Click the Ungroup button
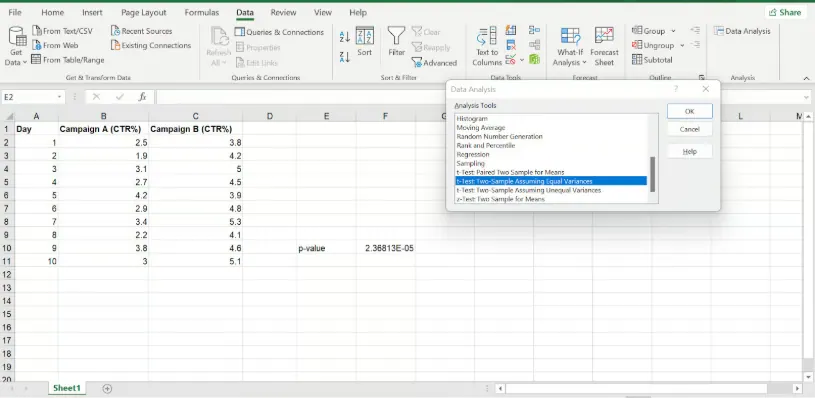 point(653,45)
